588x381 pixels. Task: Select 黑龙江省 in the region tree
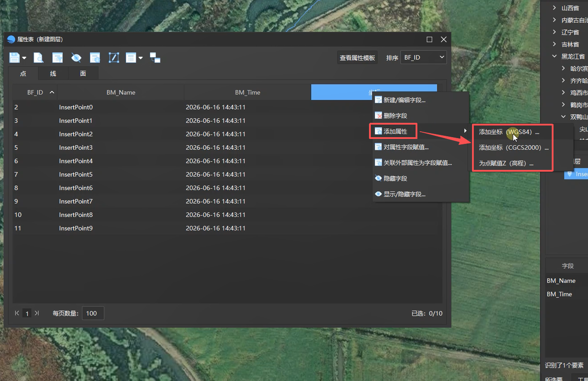click(x=573, y=56)
